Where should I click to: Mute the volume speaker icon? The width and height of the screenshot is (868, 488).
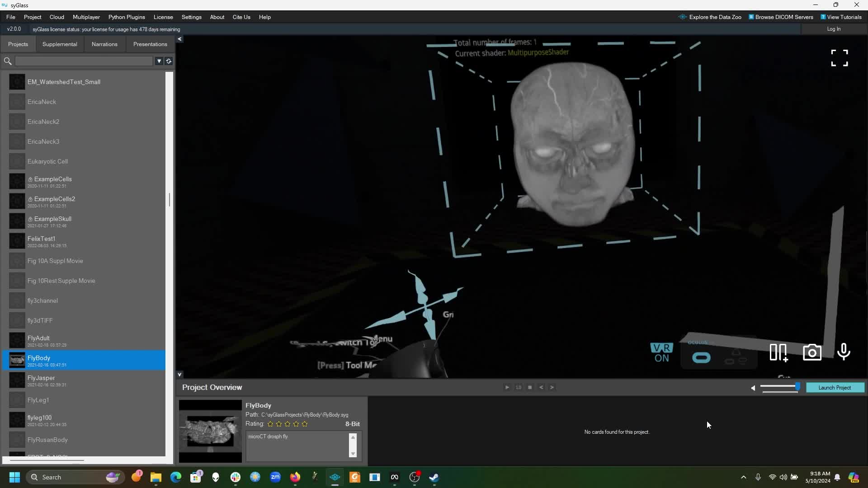[753, 388]
